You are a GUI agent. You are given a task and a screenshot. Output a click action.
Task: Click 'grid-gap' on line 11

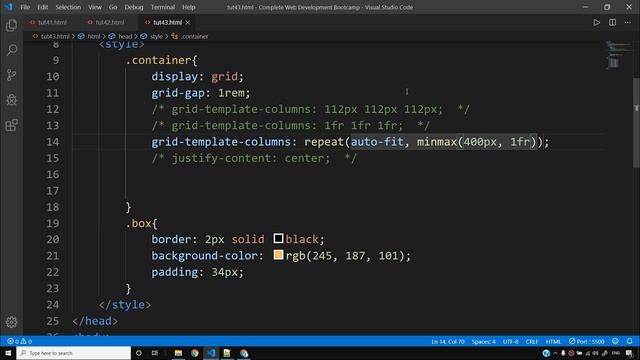click(x=178, y=93)
